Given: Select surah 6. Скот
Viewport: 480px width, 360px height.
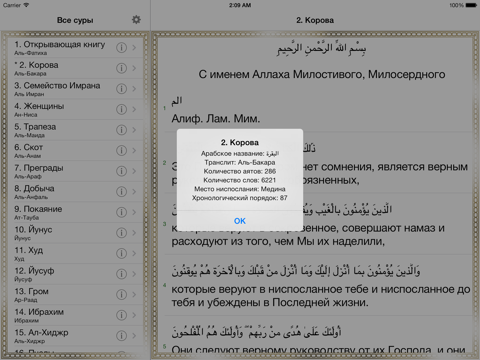Looking at the screenshot, I should tap(75, 151).
